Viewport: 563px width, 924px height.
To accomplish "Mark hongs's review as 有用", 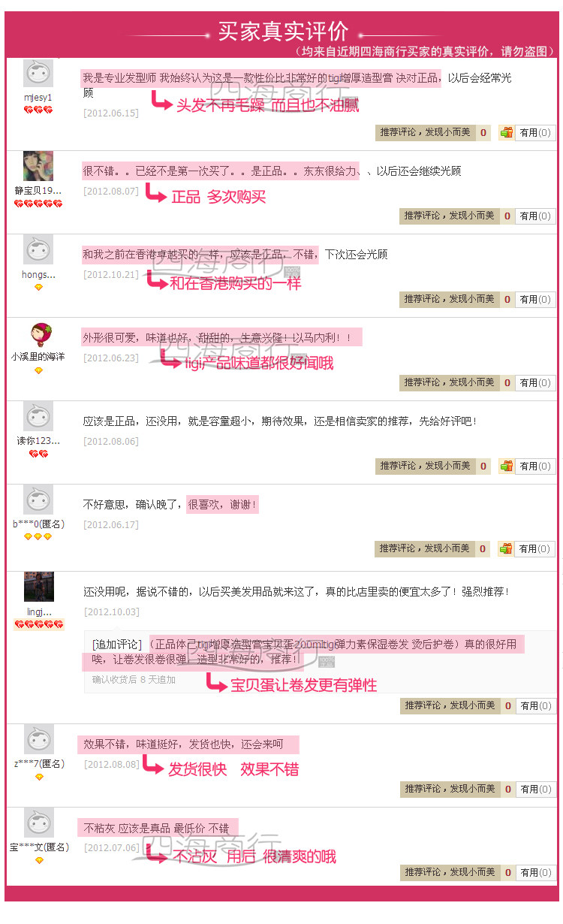I will pos(535,299).
